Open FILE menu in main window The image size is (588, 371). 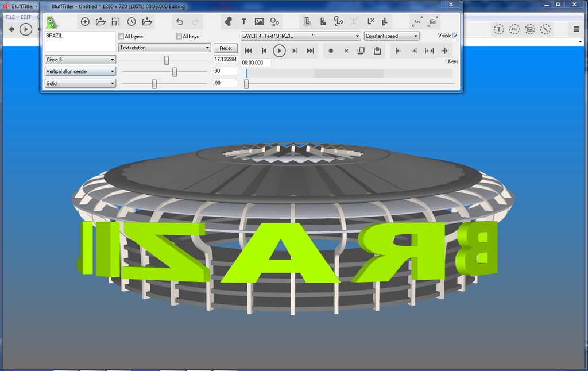point(10,17)
